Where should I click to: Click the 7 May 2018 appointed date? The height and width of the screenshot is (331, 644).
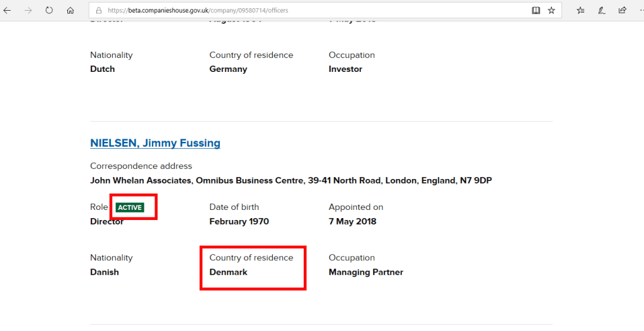(352, 221)
